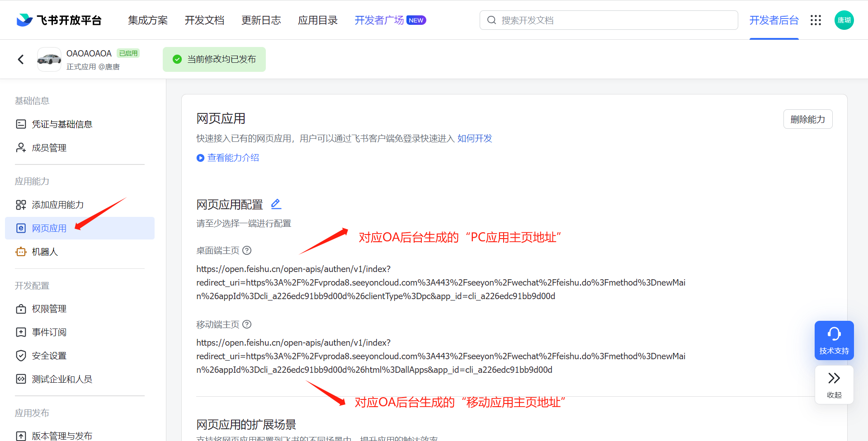Switch to the 开发者后台 tab
This screenshot has width=868, height=441.
point(774,20)
